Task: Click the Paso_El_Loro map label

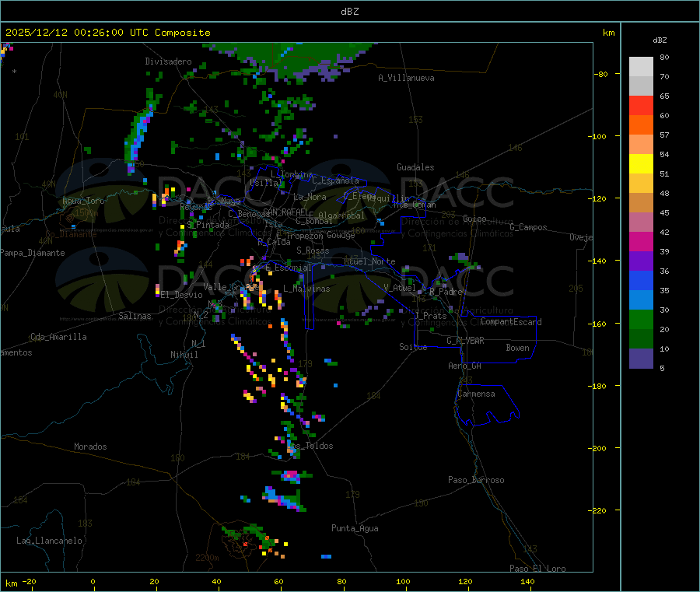Action: click(x=538, y=569)
